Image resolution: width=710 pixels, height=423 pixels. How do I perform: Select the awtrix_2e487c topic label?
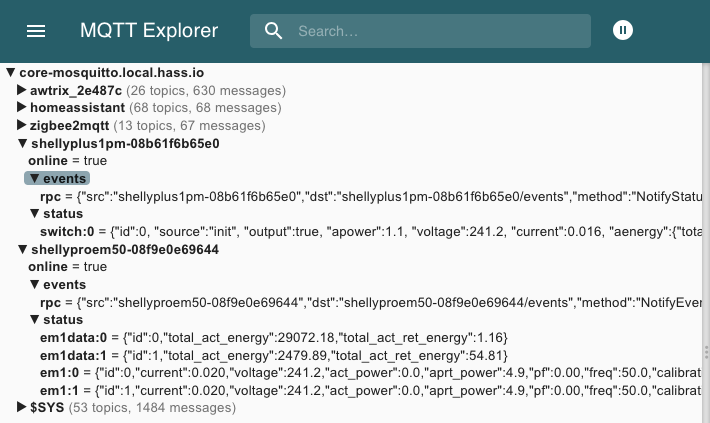(x=76, y=91)
